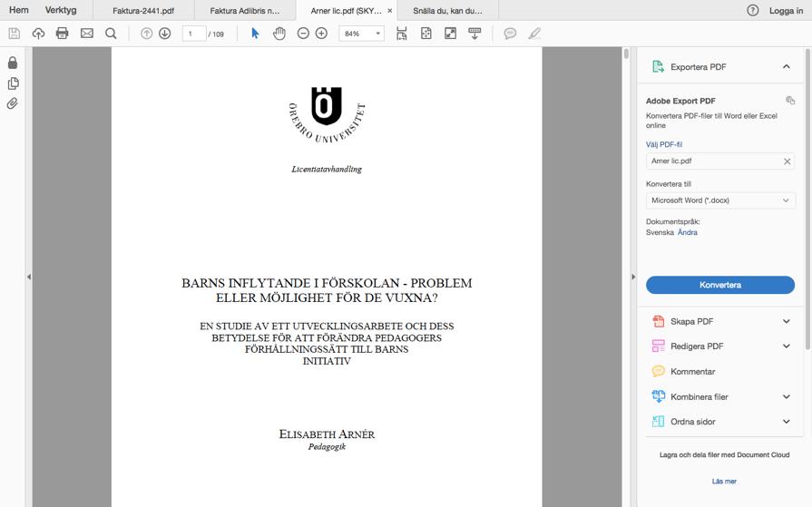Click the Välj PDF-fil link
Screen dimensions: 812x507
pos(664,144)
